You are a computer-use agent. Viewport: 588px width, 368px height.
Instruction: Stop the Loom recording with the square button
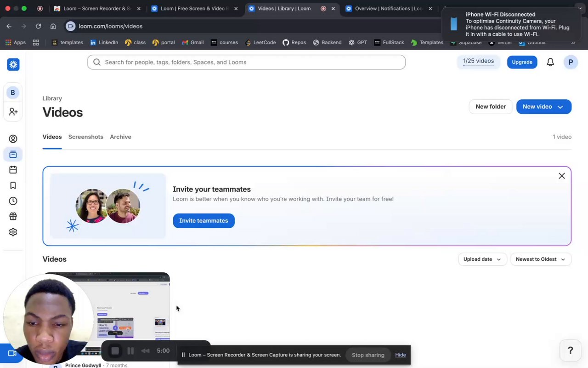(115, 351)
